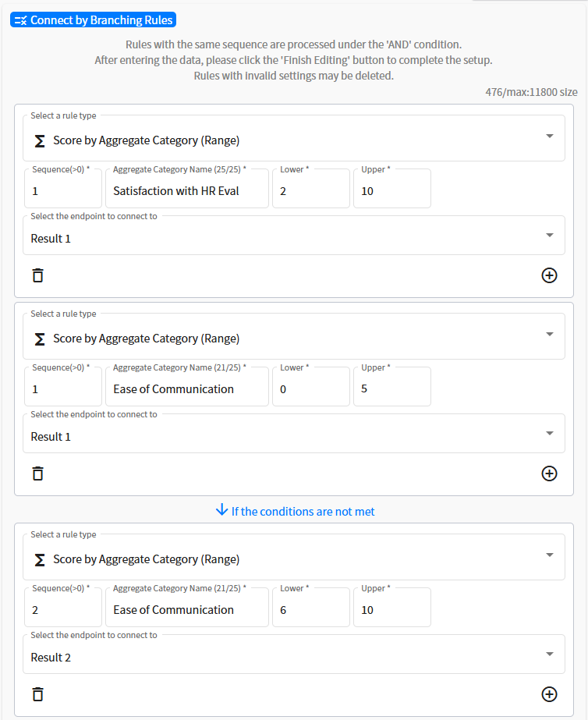Edit the Satisfaction with HR Eval category name field
Viewport: 588px width, 720px height.
click(187, 189)
